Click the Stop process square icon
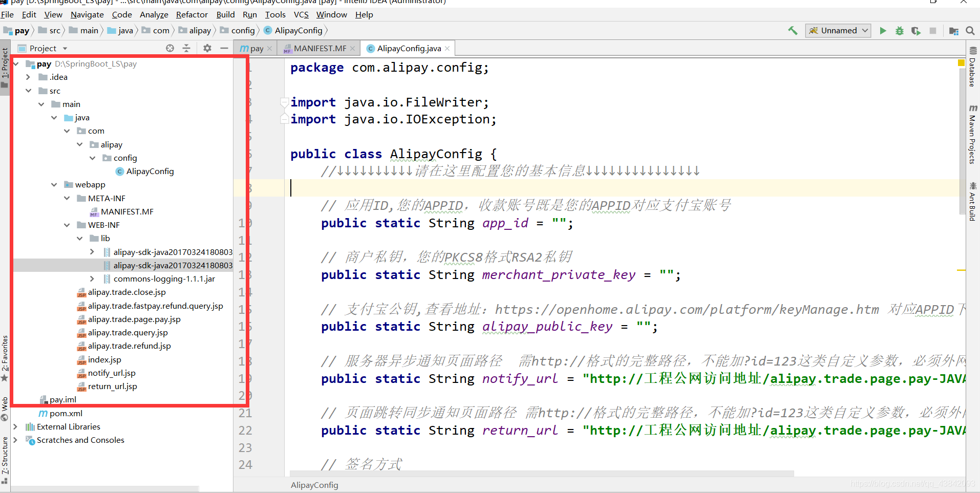 933,31
